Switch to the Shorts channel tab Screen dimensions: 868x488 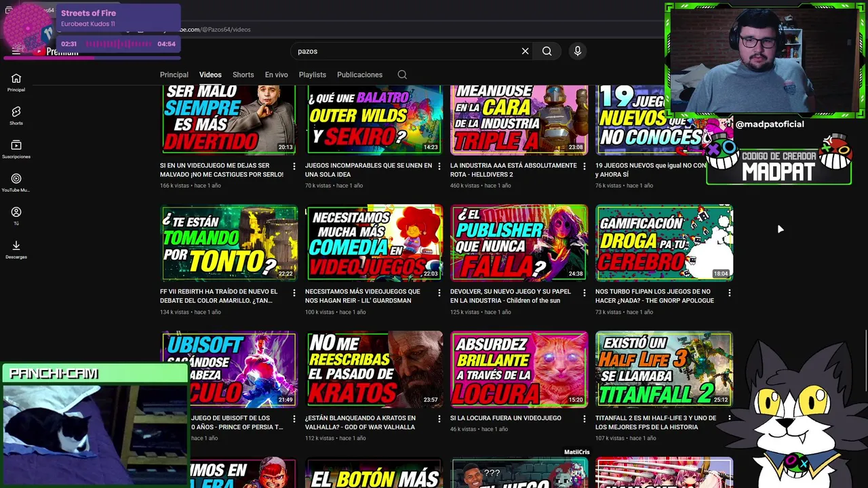243,75
